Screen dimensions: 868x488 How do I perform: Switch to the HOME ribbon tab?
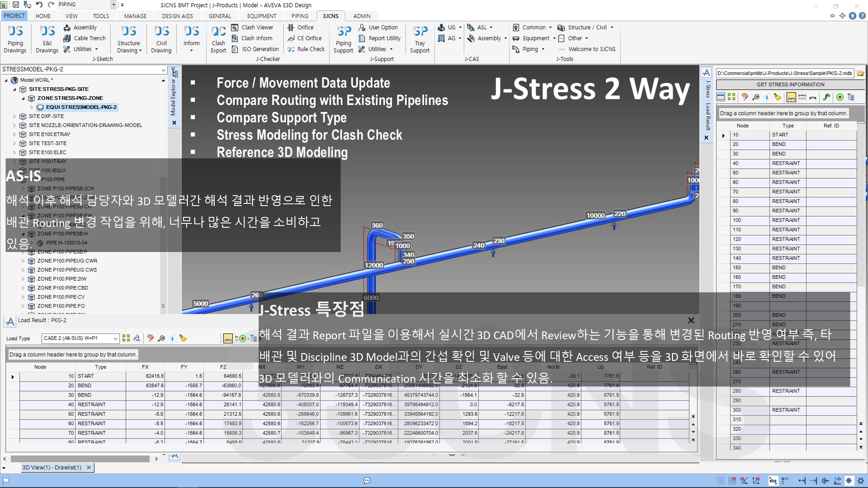point(43,16)
